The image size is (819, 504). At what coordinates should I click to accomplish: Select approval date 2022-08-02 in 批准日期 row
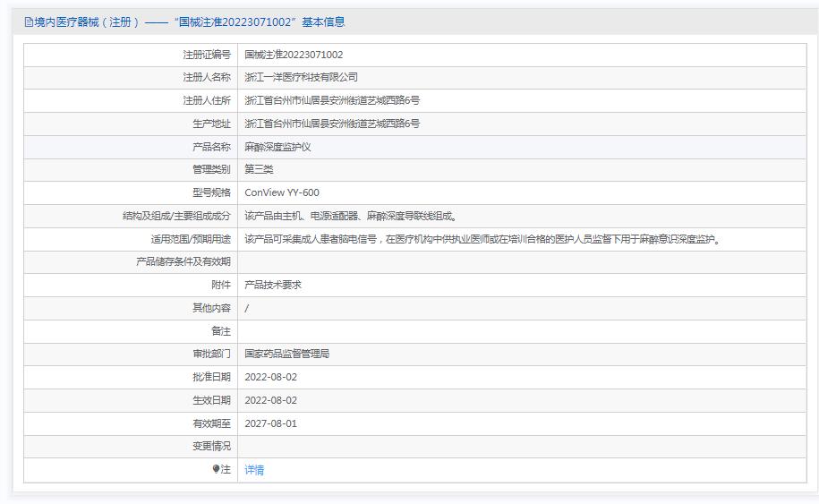coord(270,377)
